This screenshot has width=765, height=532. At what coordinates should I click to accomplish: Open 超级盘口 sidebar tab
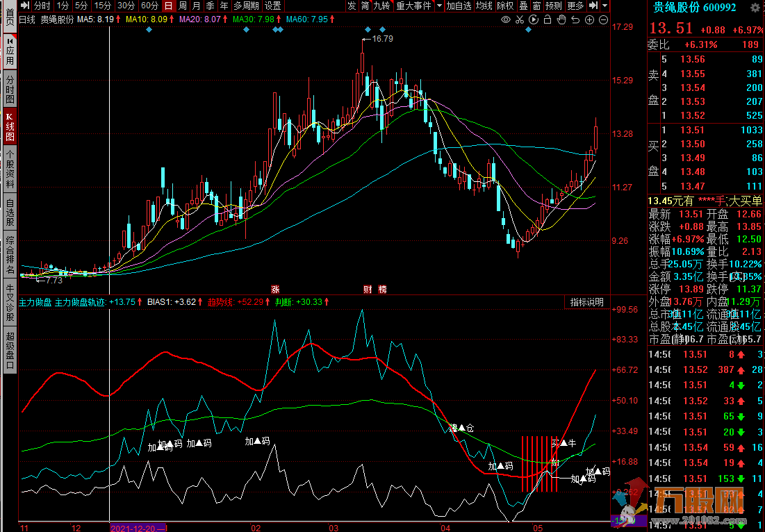pyautogui.click(x=10, y=350)
